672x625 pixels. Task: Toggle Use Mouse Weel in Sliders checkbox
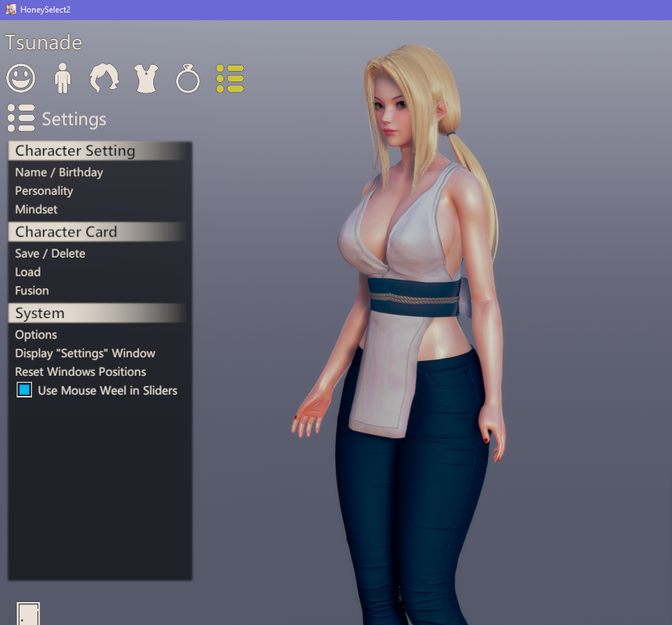click(x=24, y=390)
